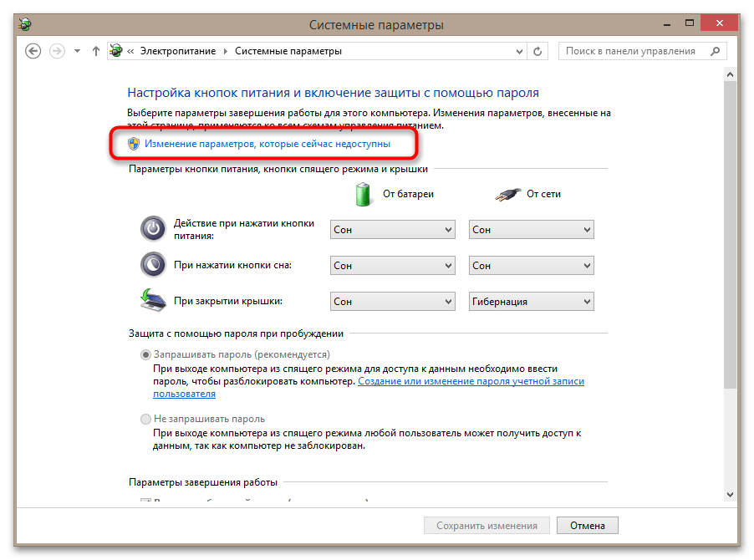Screen dimensions: 754x560
Task: Click the Back navigation arrow
Action: [x=33, y=51]
